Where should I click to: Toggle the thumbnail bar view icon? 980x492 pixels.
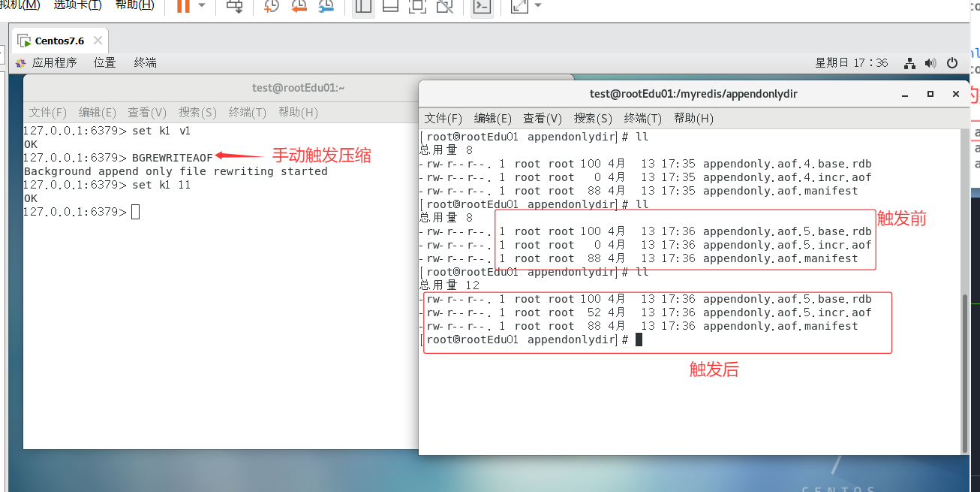[x=390, y=6]
